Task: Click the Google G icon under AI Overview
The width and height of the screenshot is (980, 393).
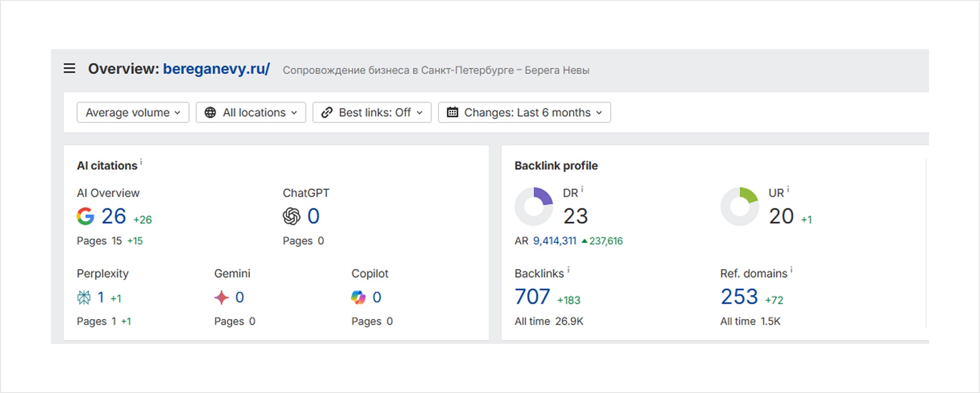Action: [x=85, y=216]
